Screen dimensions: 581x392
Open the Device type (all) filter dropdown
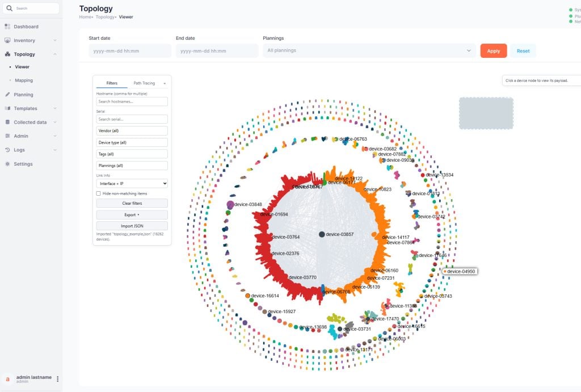point(132,142)
